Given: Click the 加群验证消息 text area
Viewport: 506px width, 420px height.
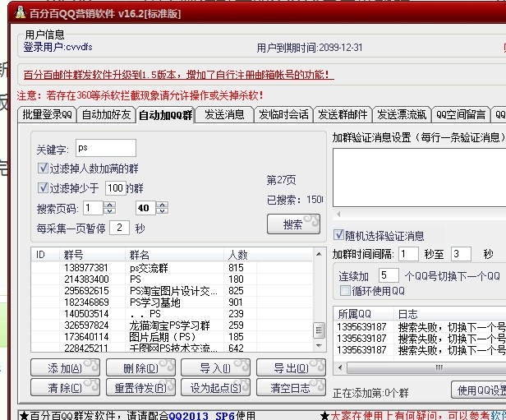Looking at the screenshot, I should pyautogui.click(x=419, y=178).
